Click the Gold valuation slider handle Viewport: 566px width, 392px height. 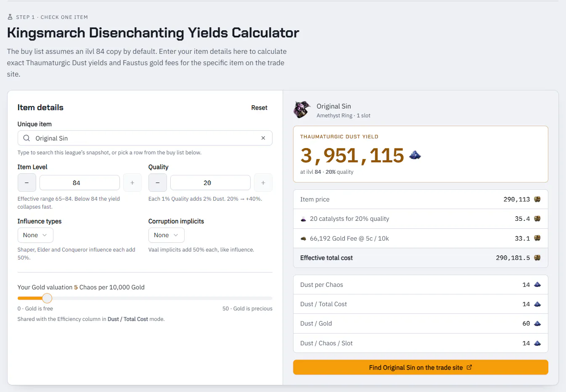pos(47,298)
